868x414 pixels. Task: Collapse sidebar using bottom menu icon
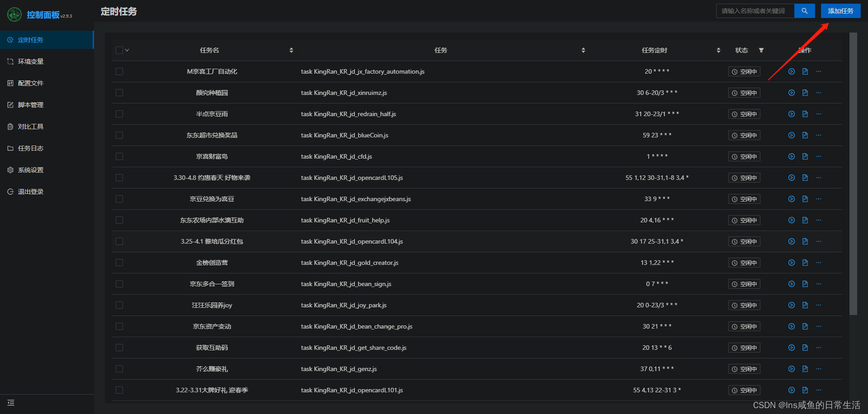(11, 403)
